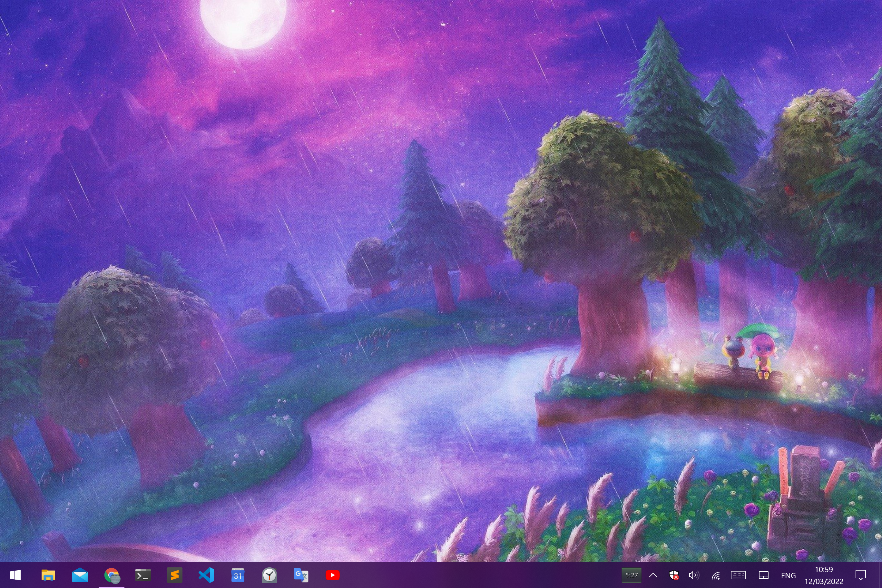Image resolution: width=882 pixels, height=588 pixels.
Task: Open Visual Studio Code
Action: [206, 575]
